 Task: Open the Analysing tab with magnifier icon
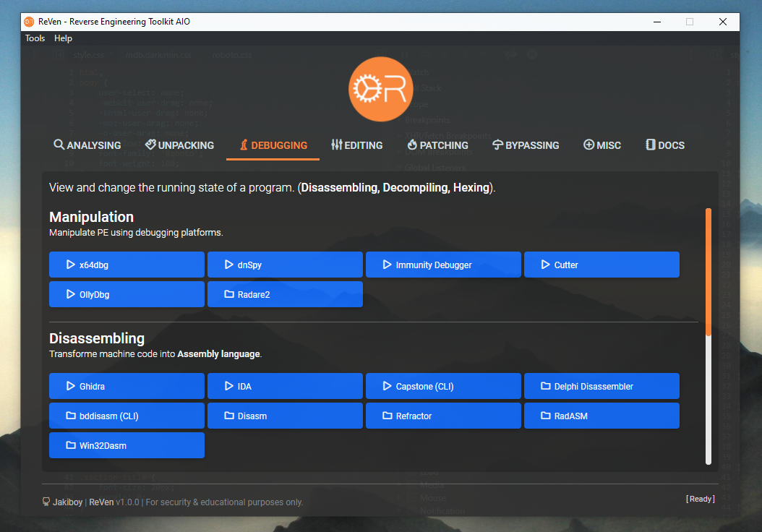(87, 145)
